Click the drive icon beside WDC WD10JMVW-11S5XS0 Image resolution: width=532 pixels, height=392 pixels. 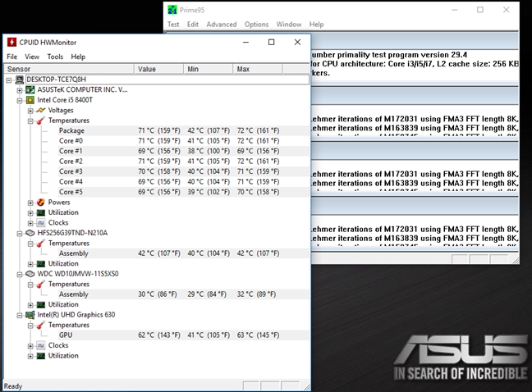30,274
